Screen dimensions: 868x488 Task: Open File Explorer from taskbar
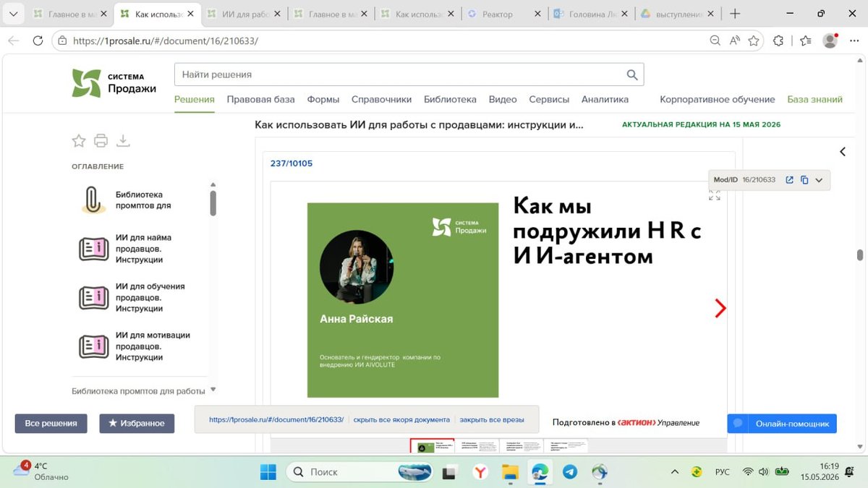click(x=510, y=472)
